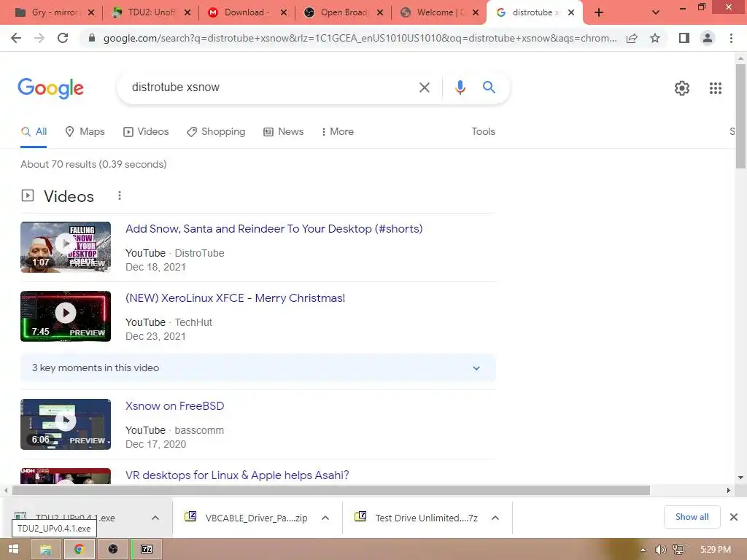Switch to the Welcome tab
This screenshot has height=560, width=747.
(x=432, y=12)
